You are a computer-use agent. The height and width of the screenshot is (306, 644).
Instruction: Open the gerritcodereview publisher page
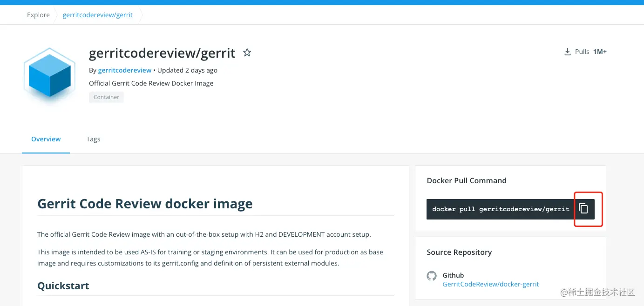(124, 70)
